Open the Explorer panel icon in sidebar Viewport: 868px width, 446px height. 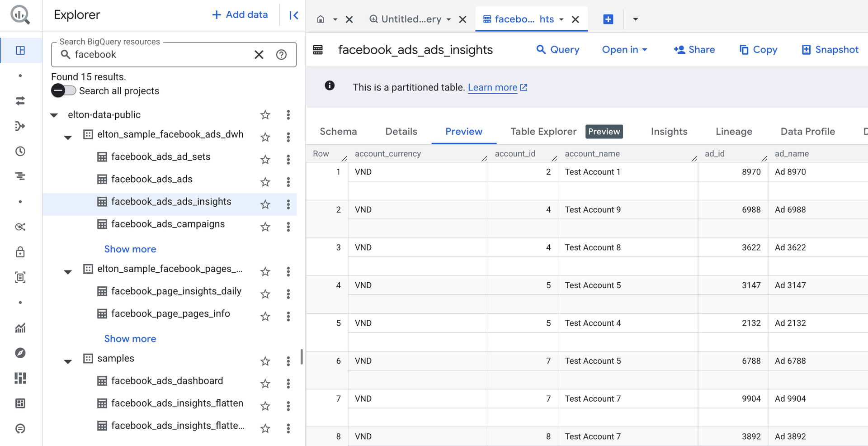(20, 50)
